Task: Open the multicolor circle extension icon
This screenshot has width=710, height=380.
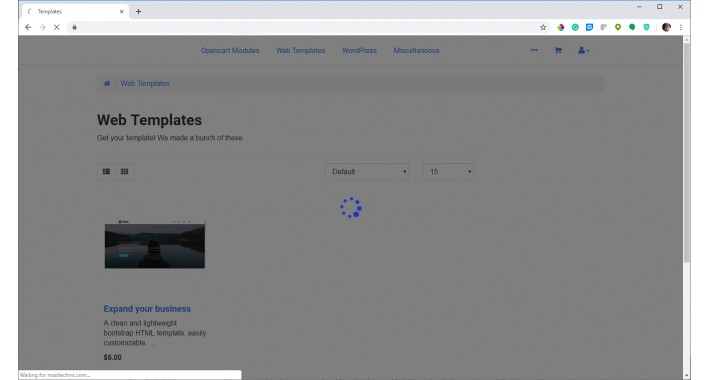Action: coord(561,27)
